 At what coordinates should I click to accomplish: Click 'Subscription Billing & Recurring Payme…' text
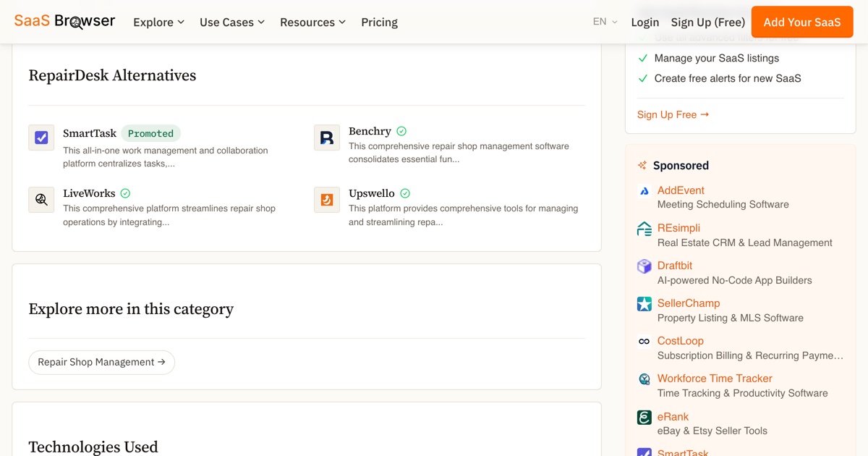tap(751, 355)
